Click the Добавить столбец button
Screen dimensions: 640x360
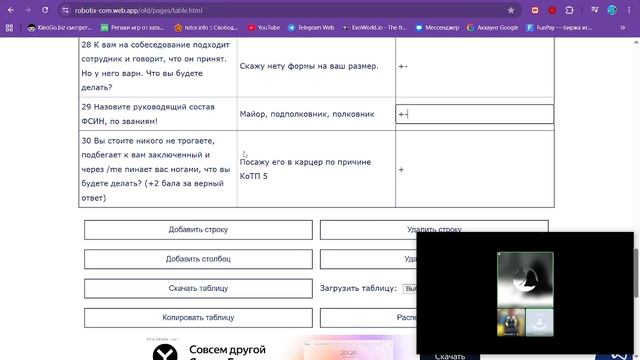pos(198,259)
